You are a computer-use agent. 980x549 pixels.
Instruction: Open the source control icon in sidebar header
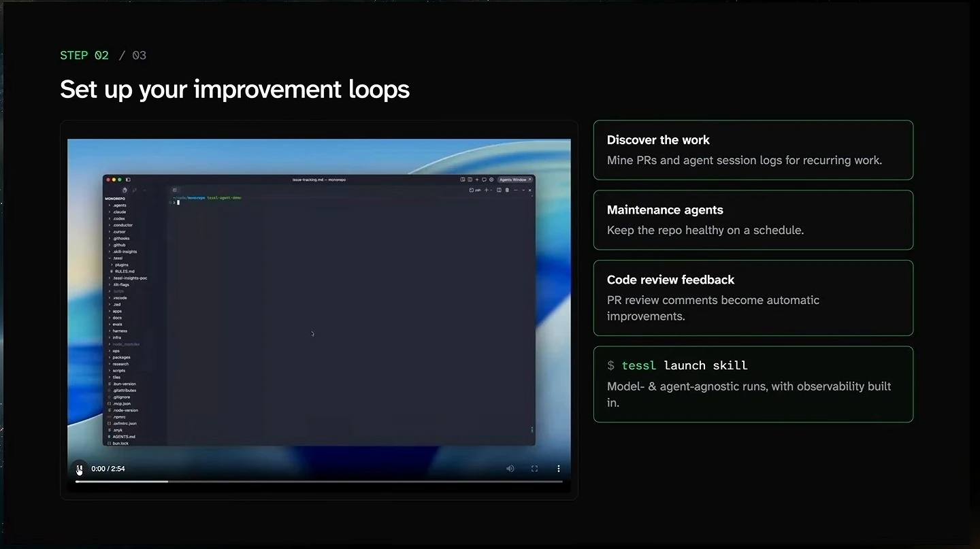point(134,190)
